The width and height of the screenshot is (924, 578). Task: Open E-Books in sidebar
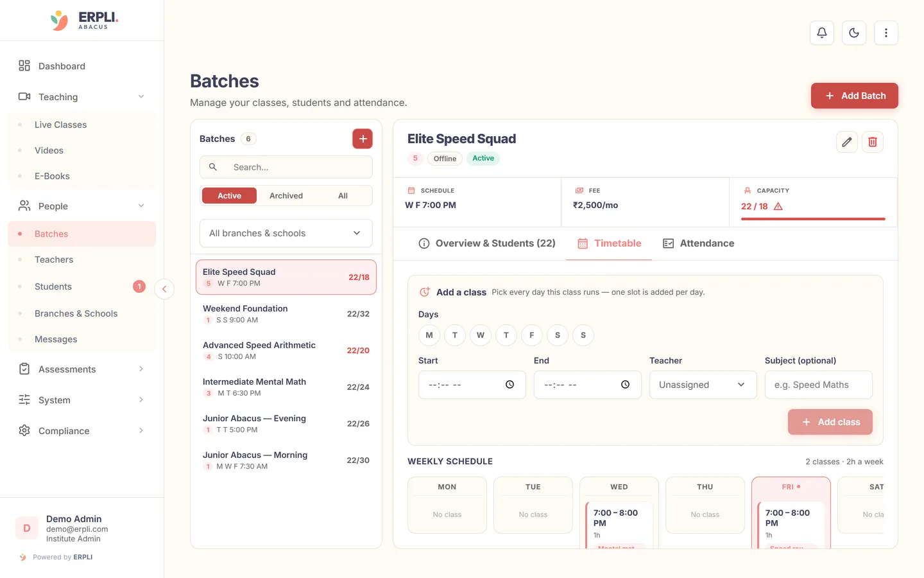pyautogui.click(x=82, y=176)
